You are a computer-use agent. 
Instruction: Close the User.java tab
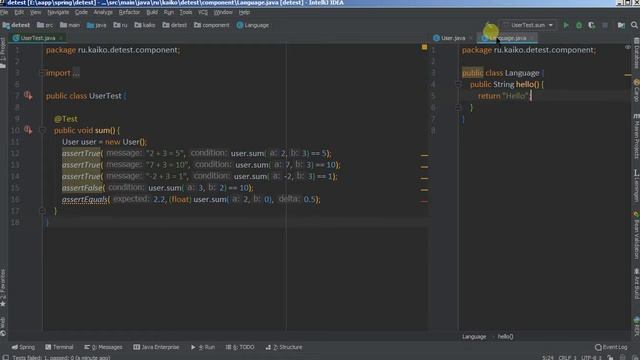coord(471,38)
